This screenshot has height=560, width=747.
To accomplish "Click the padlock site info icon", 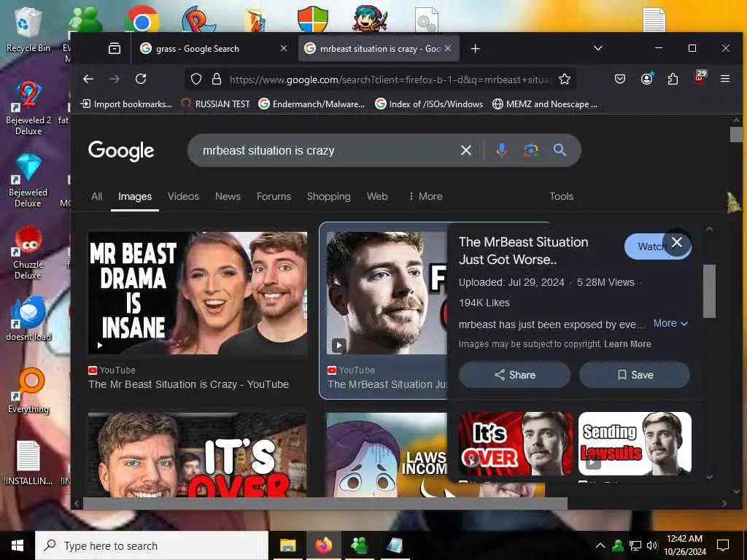I will (x=216, y=79).
